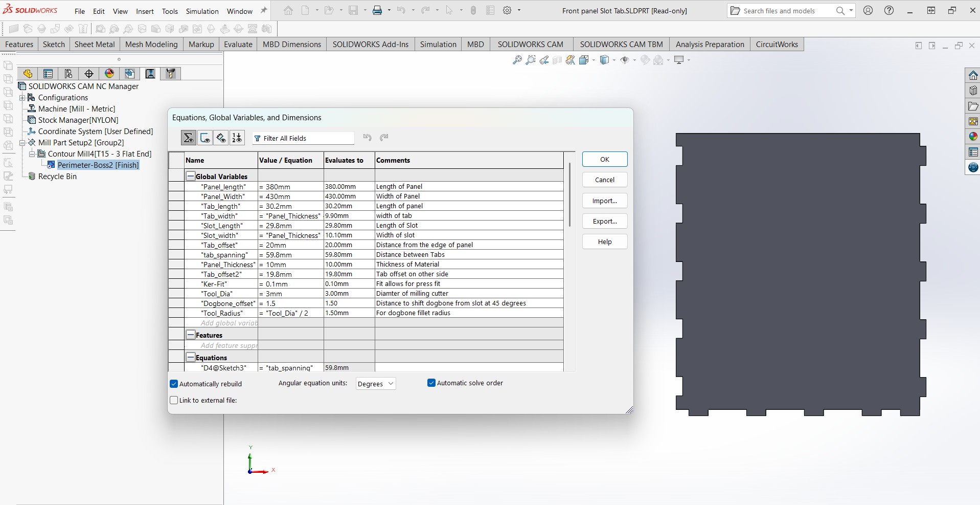Viewport: 980px width, 505px height.
Task: Click the Home icon in top toolbar
Action: tap(288, 10)
